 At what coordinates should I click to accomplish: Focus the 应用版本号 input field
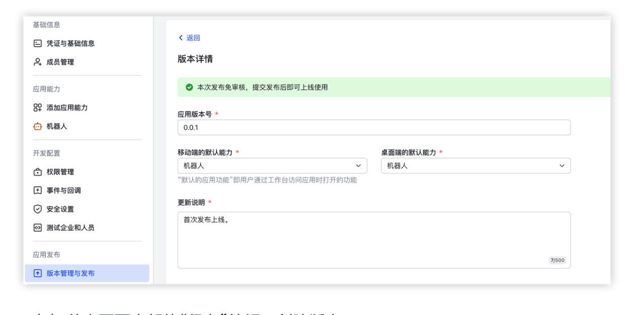[x=374, y=128]
